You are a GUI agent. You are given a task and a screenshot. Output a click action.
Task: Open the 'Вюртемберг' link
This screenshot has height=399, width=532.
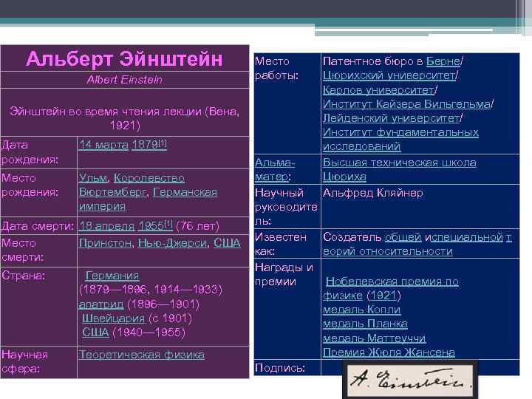coord(112,192)
